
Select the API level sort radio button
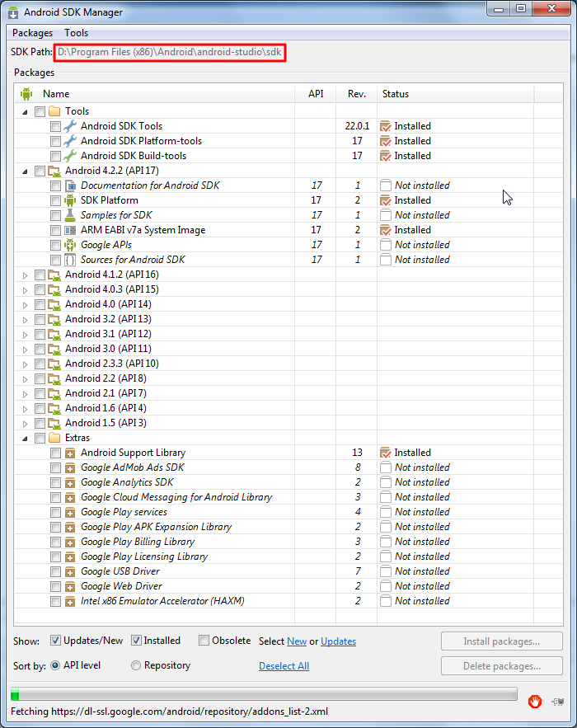pos(55,665)
